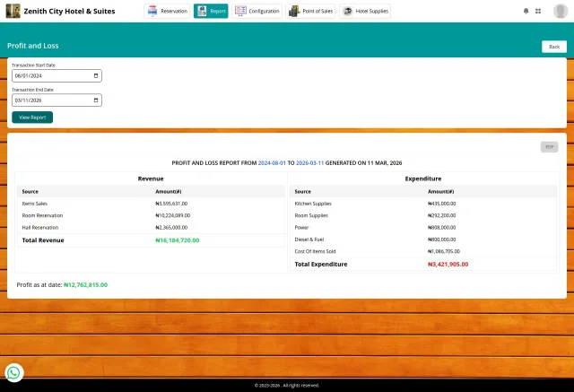This screenshot has width=574, height=392.
Task: Click the Total Expenditure label
Action: tap(321, 265)
